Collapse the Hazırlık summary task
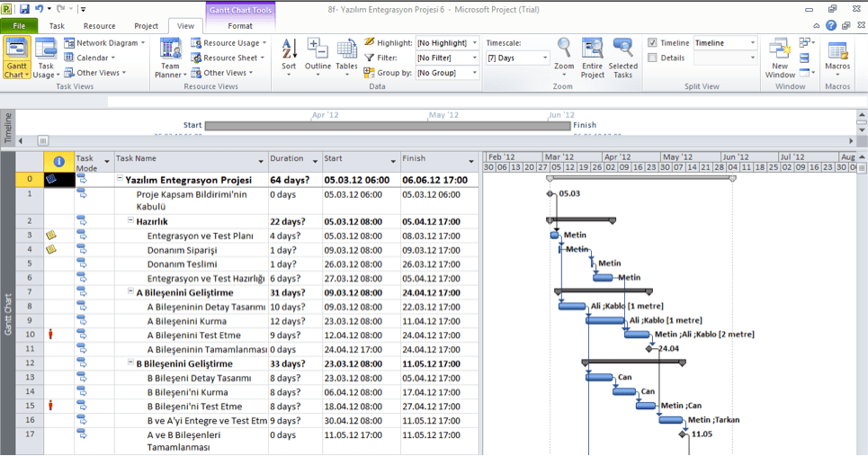 (x=131, y=221)
